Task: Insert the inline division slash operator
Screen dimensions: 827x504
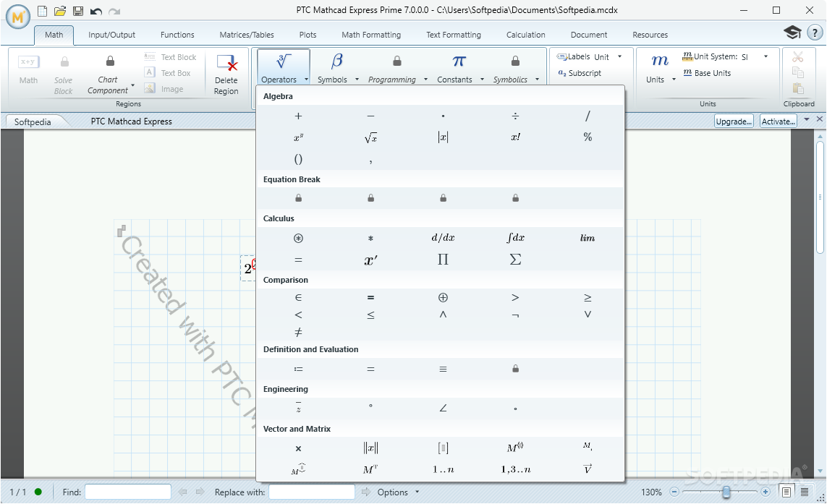Action: (588, 116)
